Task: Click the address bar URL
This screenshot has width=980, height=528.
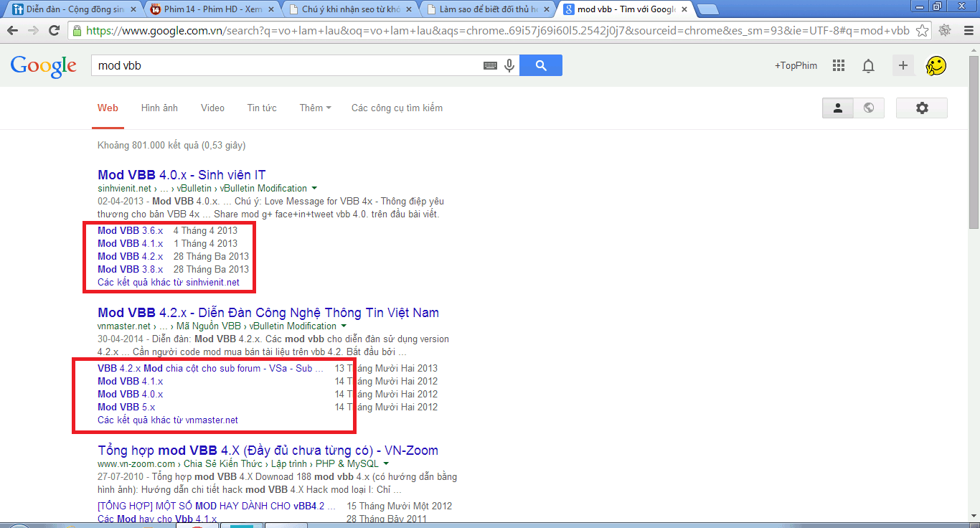Action: (x=498, y=31)
